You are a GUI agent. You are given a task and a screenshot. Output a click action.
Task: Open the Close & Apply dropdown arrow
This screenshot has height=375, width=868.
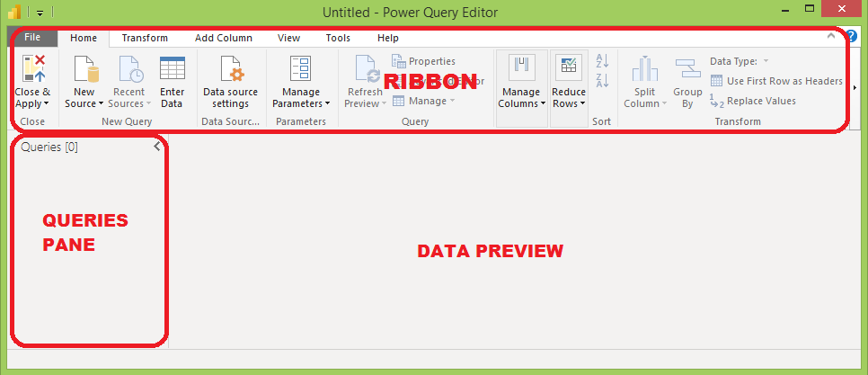coord(46,103)
